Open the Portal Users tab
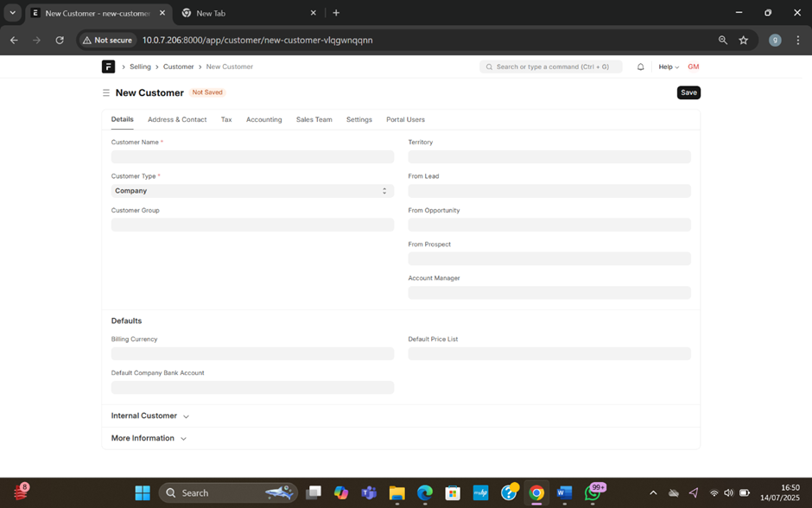 pyautogui.click(x=405, y=119)
